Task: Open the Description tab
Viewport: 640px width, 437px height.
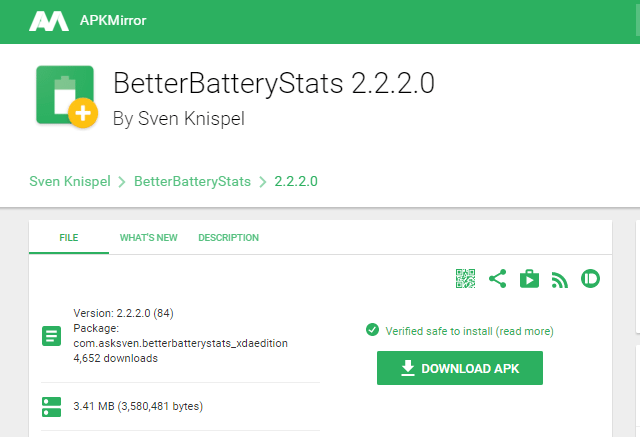Action: (229, 237)
